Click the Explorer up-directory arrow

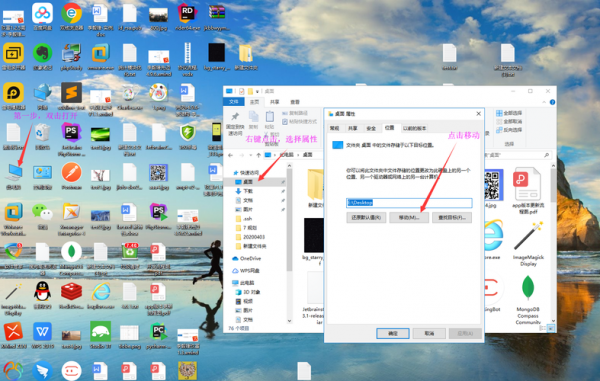[x=259, y=155]
